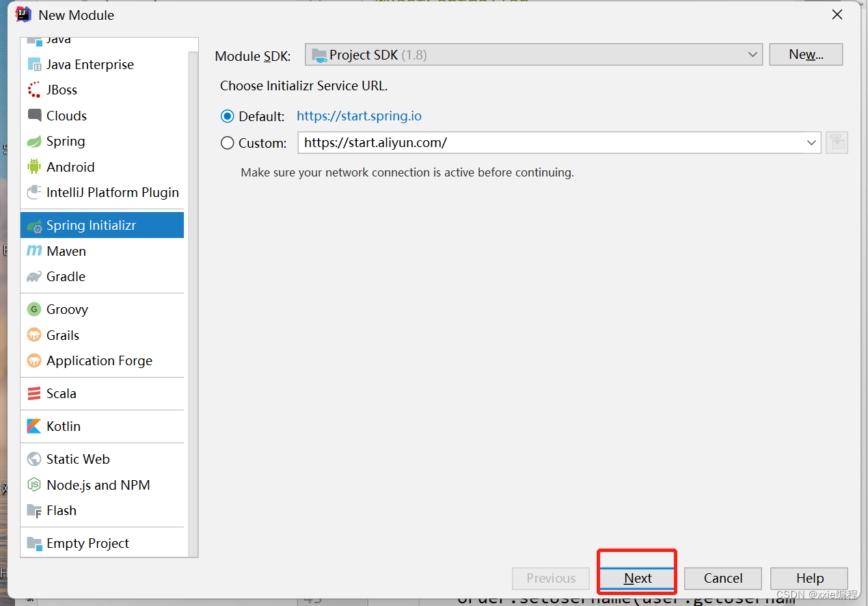Select the Android robot icon

click(x=34, y=167)
